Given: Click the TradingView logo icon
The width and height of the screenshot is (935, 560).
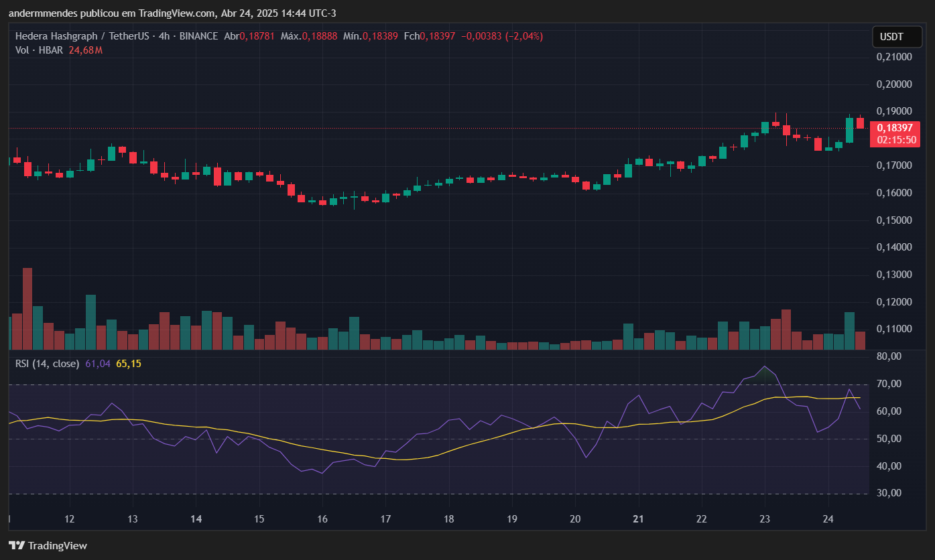Looking at the screenshot, I should pos(17,545).
